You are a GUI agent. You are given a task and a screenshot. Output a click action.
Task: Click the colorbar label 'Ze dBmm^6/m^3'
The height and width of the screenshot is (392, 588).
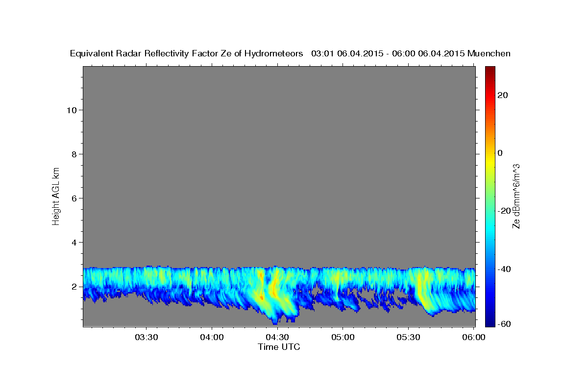515,196
